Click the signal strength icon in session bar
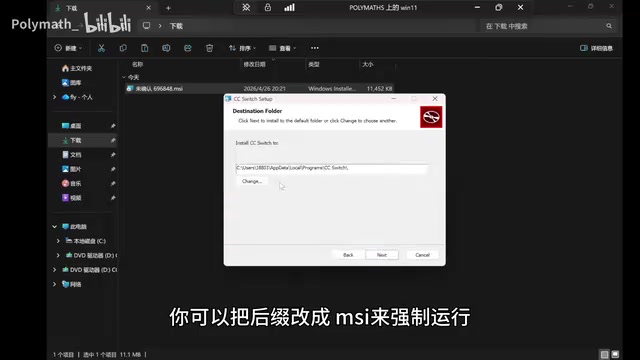 289,7
